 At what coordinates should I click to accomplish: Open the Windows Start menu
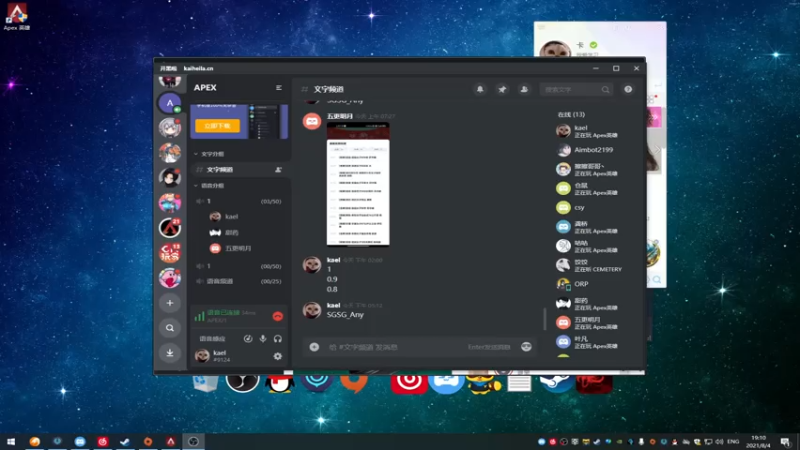(x=11, y=442)
